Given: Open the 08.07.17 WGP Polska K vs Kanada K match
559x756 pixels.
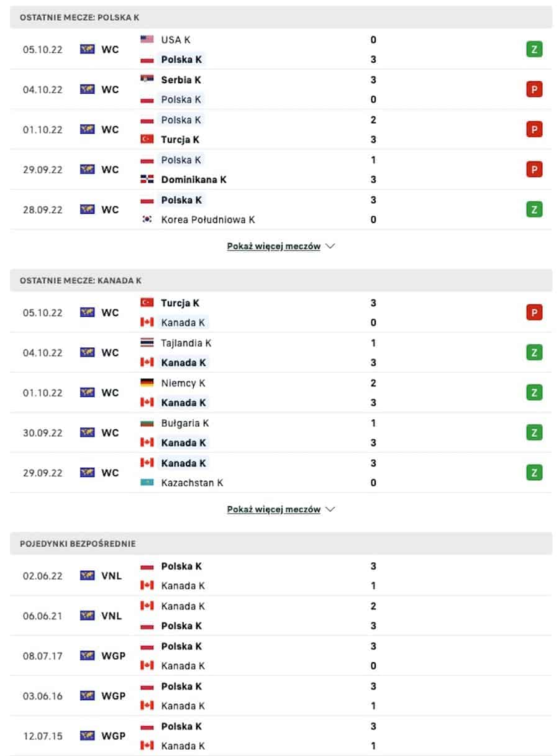Looking at the screenshot, I should (x=281, y=656).
